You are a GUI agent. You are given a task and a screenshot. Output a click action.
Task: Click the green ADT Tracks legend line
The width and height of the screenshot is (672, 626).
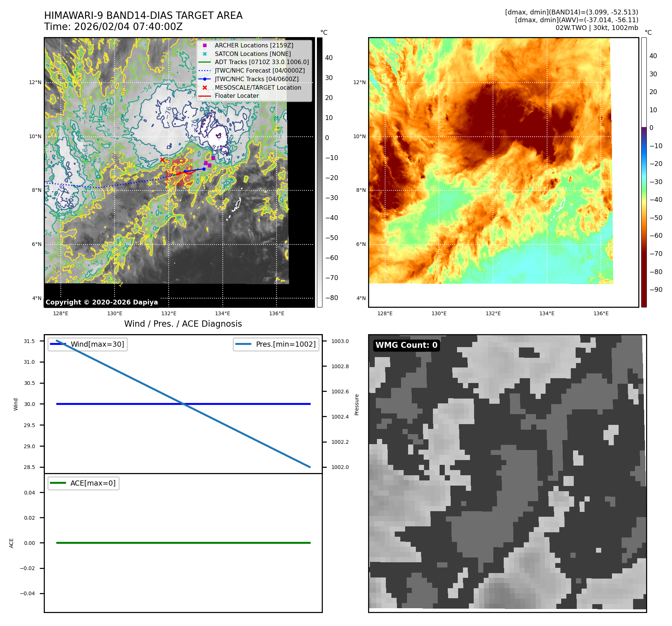coord(205,62)
